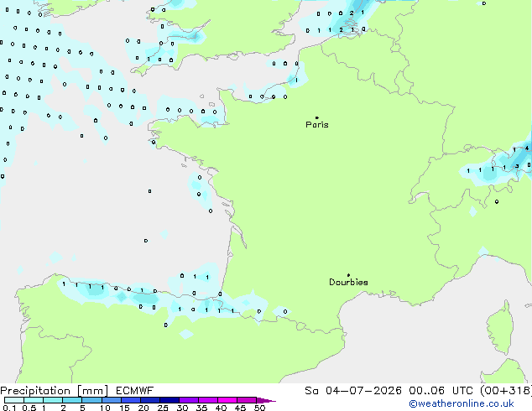The width and height of the screenshot is (532, 411).
Task: Open the weatheronline.co.uk link
Action: [462, 403]
